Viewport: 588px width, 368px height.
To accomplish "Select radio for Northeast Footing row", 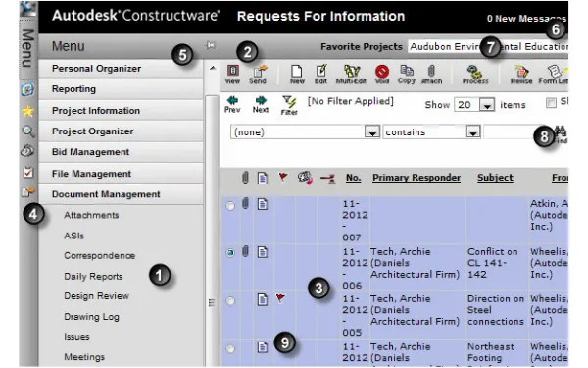I will (x=230, y=348).
